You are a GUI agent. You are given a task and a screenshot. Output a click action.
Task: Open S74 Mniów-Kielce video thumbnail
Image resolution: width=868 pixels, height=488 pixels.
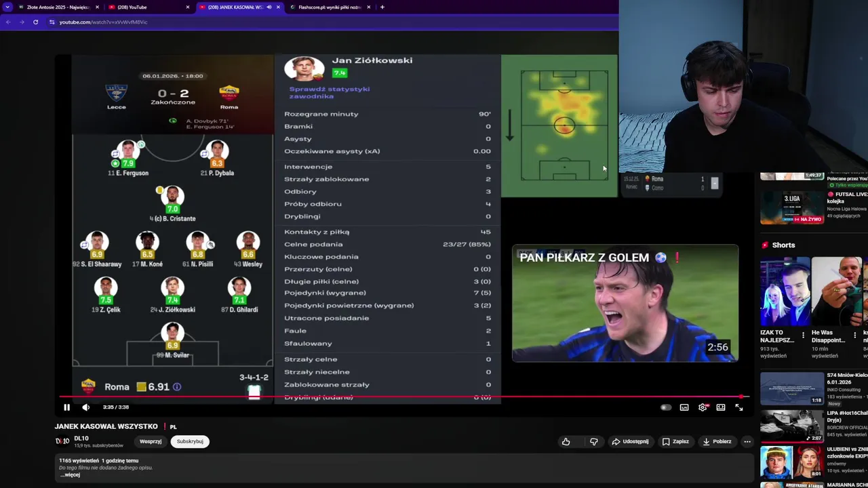point(791,388)
